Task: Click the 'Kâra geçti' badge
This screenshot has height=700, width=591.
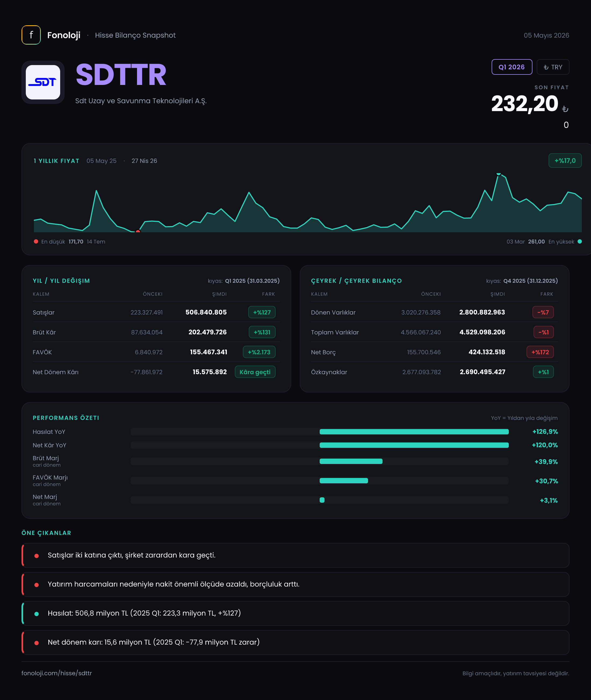Action: 255,372
